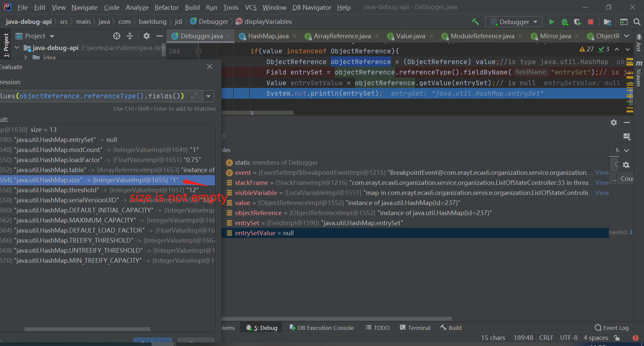Switch to the HashMap.java tab
This screenshot has height=346, width=644.
(268, 36)
